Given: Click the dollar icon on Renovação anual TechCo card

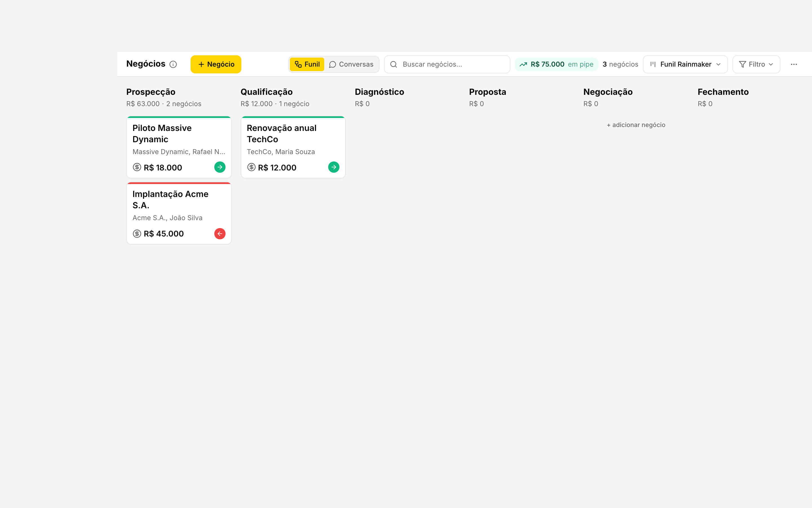Looking at the screenshot, I should (x=251, y=167).
